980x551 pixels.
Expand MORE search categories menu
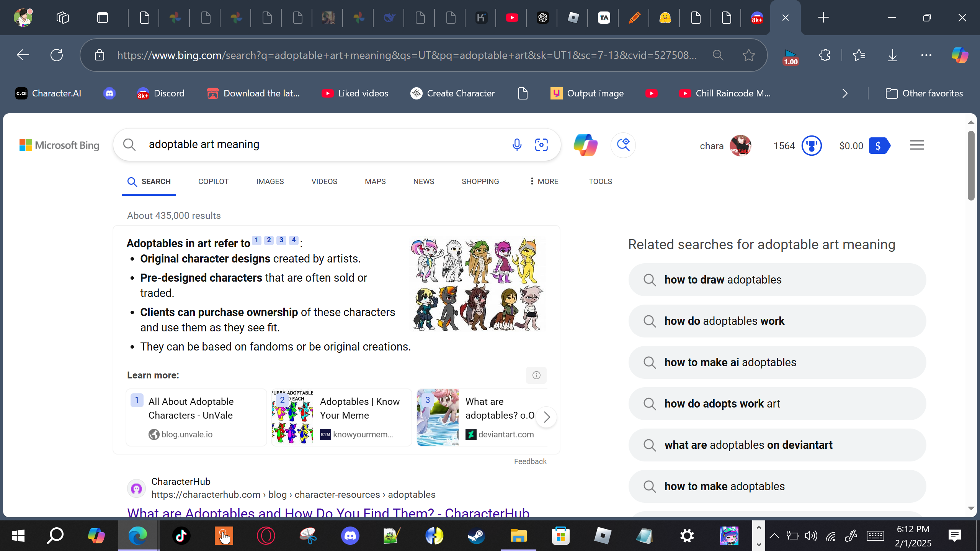544,181
